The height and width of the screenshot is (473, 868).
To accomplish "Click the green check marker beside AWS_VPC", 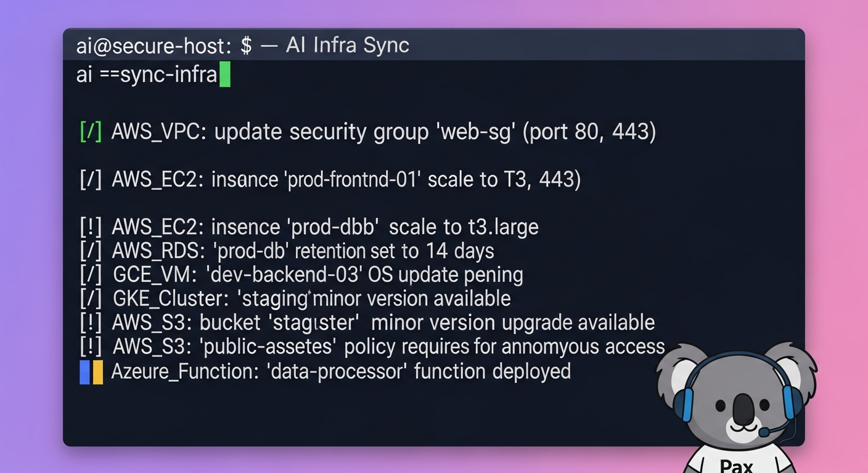I will click(x=91, y=132).
